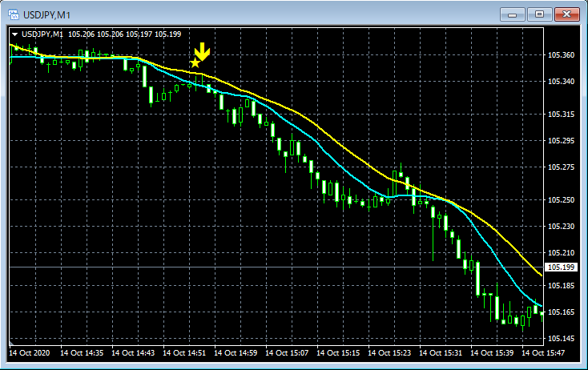
Task: Click the 105.295 price scale label
Action: 561,141
